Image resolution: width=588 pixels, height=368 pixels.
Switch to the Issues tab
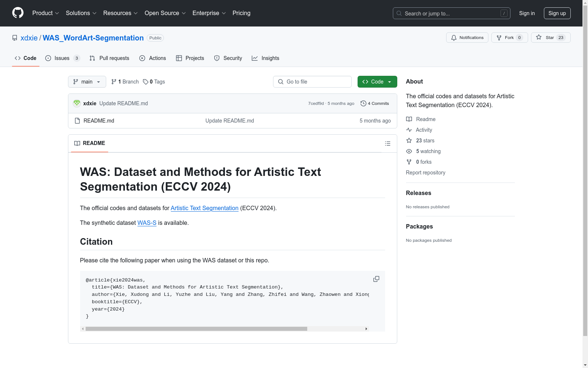[62, 58]
